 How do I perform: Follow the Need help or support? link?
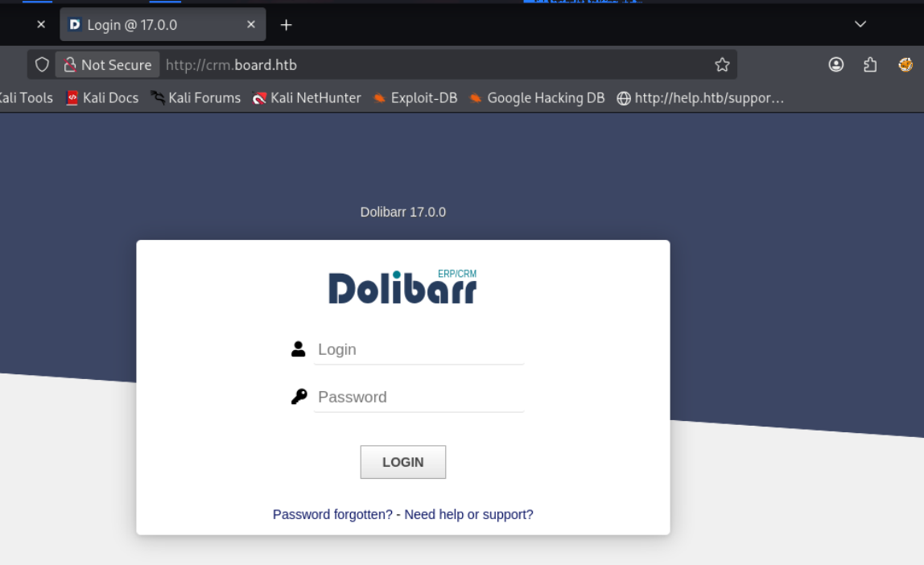pos(468,514)
